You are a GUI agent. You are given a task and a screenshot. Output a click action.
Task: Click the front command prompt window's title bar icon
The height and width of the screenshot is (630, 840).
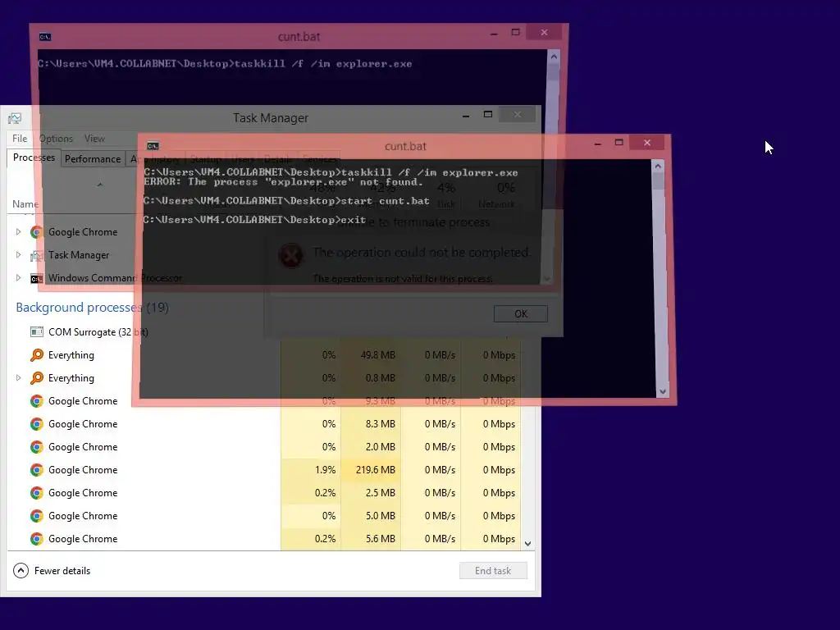(x=153, y=146)
